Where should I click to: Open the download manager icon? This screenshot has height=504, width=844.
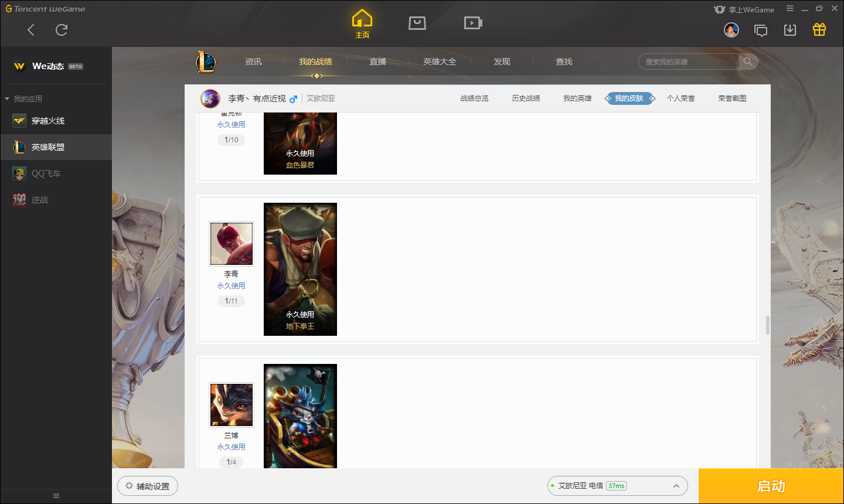(790, 30)
